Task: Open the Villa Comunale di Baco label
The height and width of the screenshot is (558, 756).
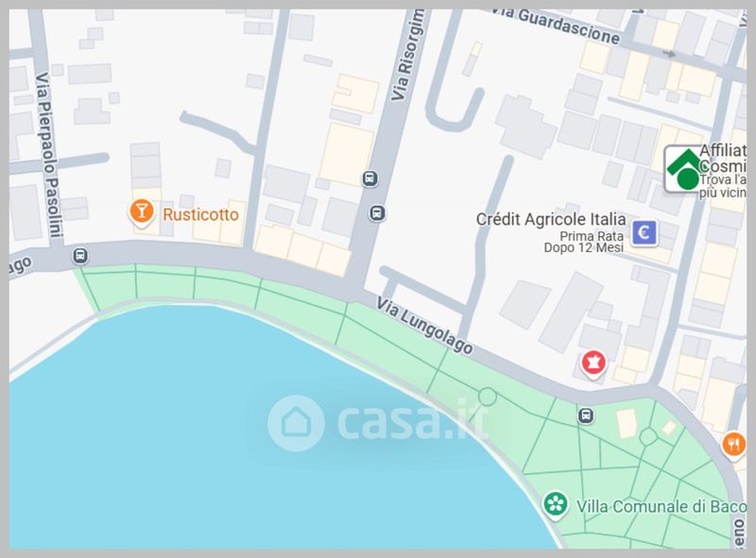Action: [x=661, y=506]
